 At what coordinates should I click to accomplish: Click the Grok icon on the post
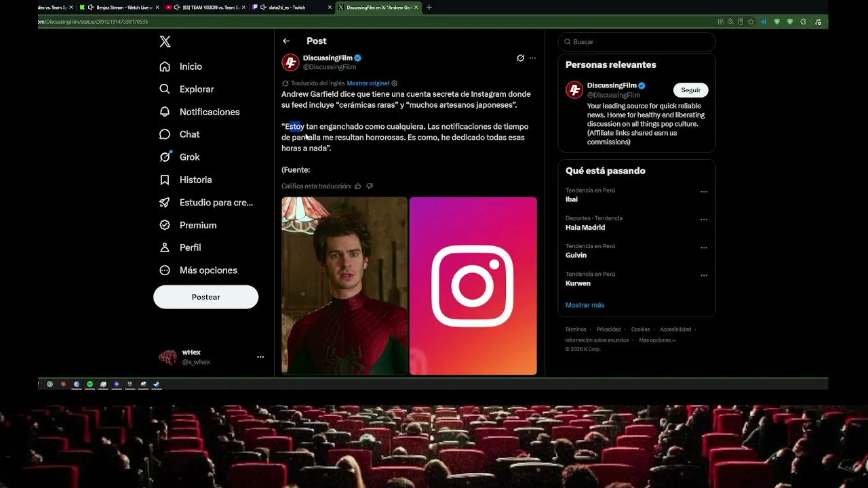[520, 58]
